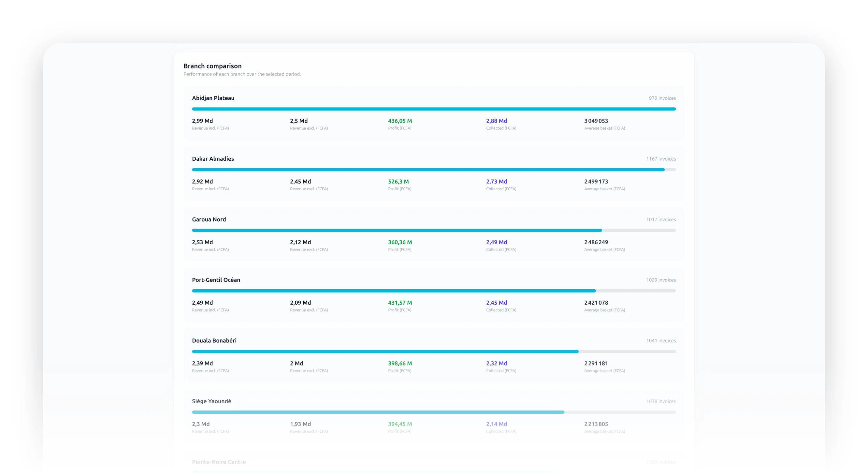This screenshot has height=475, width=868.
Task: Click Abidjan revenue excl. 2,5 Md
Action: coord(298,121)
